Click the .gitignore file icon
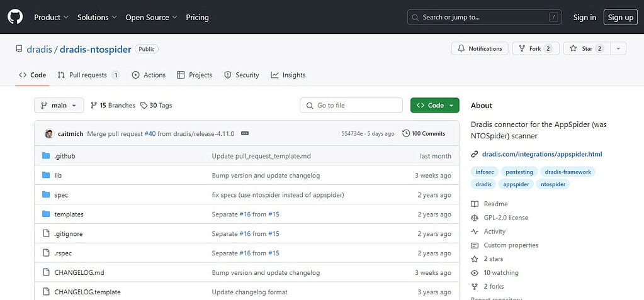 click(46, 233)
